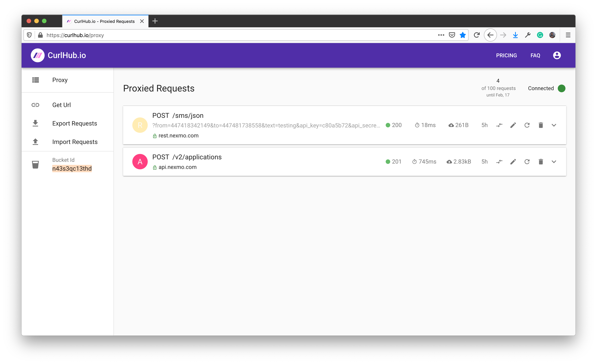Viewport: 597px width, 364px height.
Task: Click the rest.nexmo.com host text
Action: (178, 136)
